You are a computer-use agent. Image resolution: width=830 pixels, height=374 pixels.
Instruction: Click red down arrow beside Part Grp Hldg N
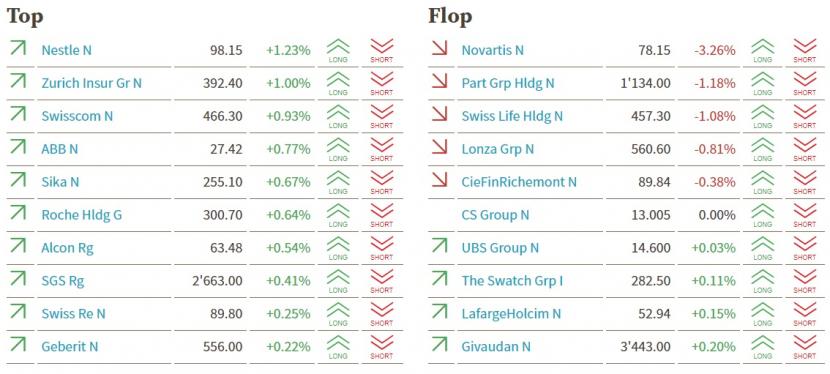coord(439,81)
